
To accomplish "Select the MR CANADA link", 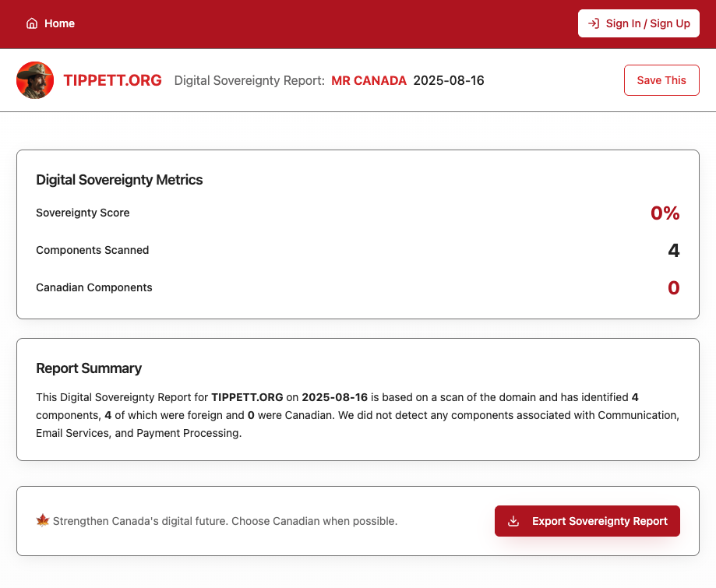I will pyautogui.click(x=369, y=80).
